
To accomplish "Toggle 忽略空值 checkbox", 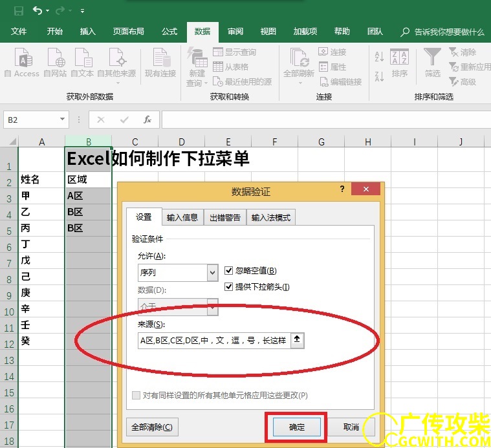I will pos(229,270).
